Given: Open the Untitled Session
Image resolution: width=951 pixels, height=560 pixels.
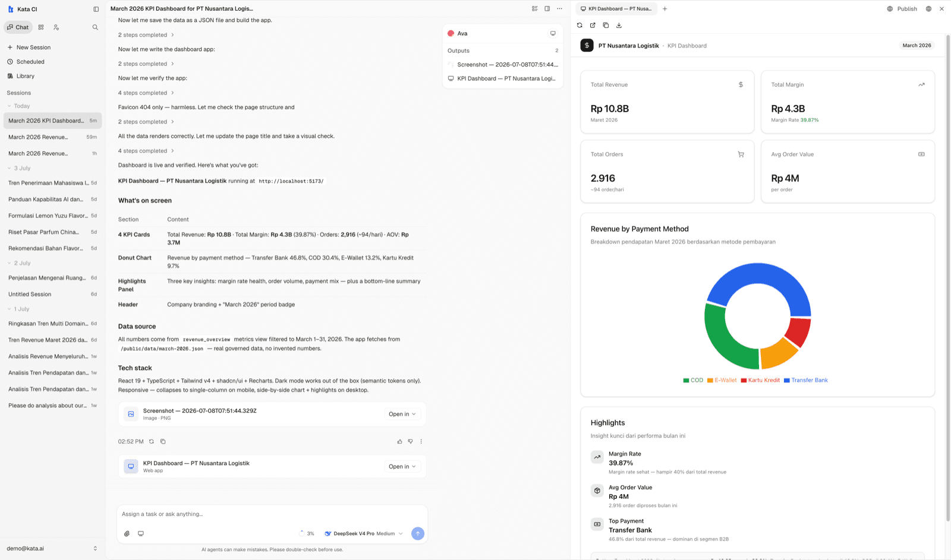Looking at the screenshot, I should 52,294.
